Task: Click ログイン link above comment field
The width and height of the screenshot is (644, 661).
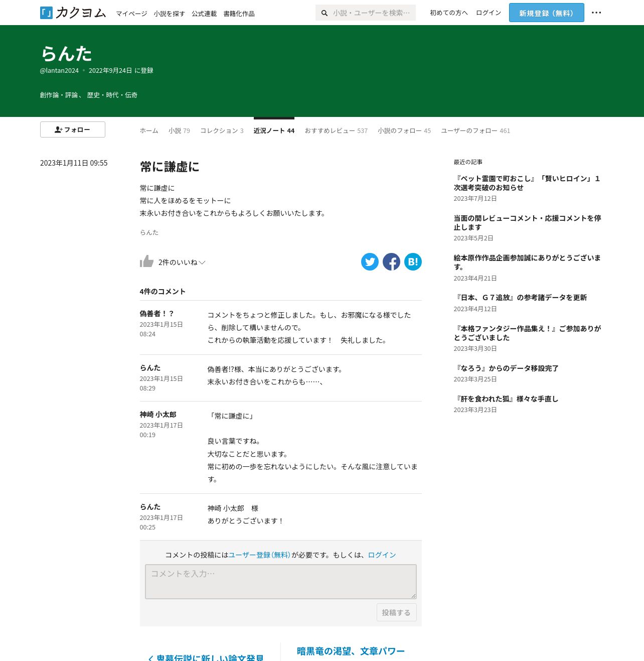Action: (x=382, y=555)
